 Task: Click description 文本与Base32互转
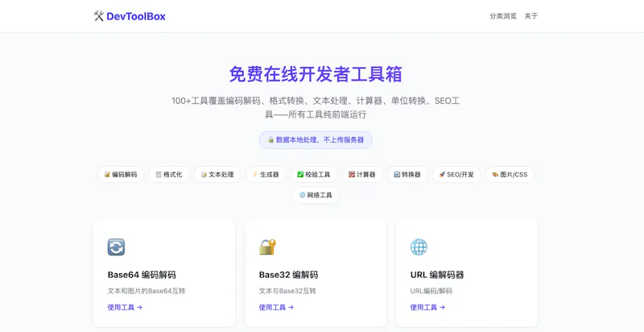point(287,291)
